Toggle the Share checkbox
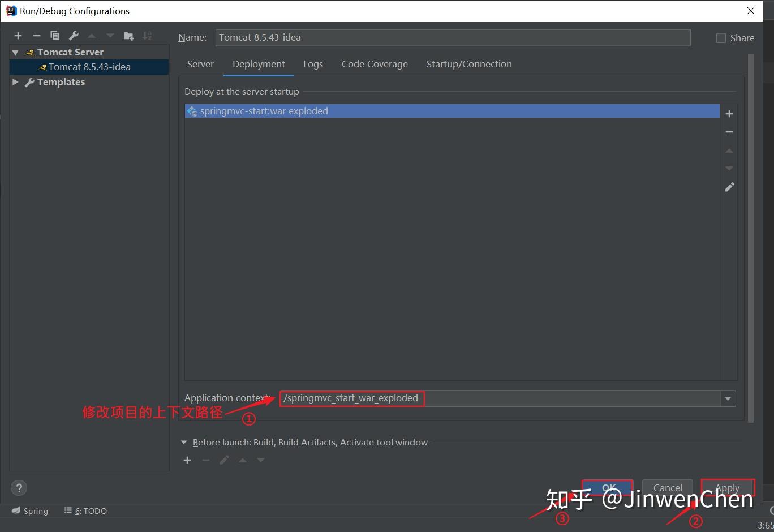Screen dimensions: 774x532 (721, 38)
